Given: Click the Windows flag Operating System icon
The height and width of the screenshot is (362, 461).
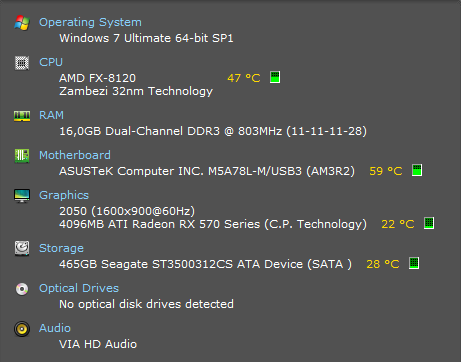Looking at the screenshot, I should point(22,23).
